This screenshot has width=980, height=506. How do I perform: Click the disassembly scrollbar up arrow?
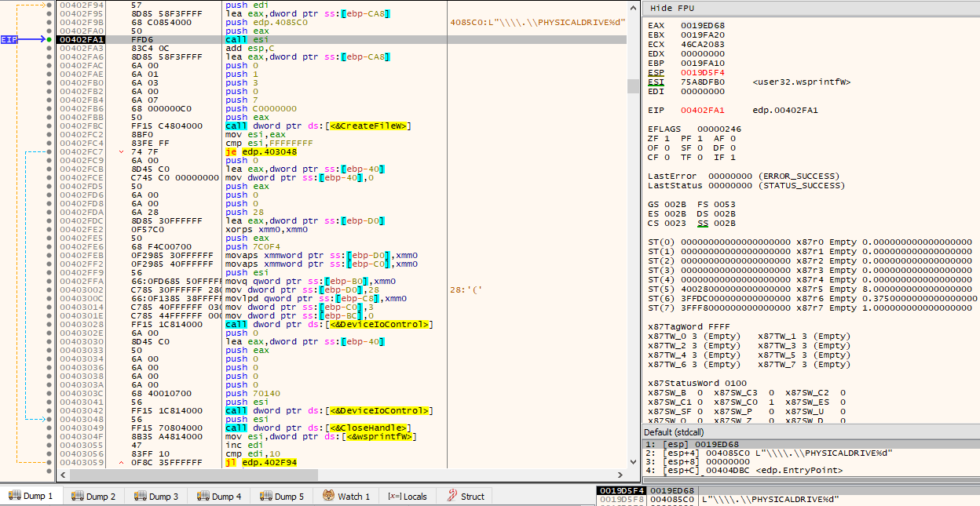633,6
